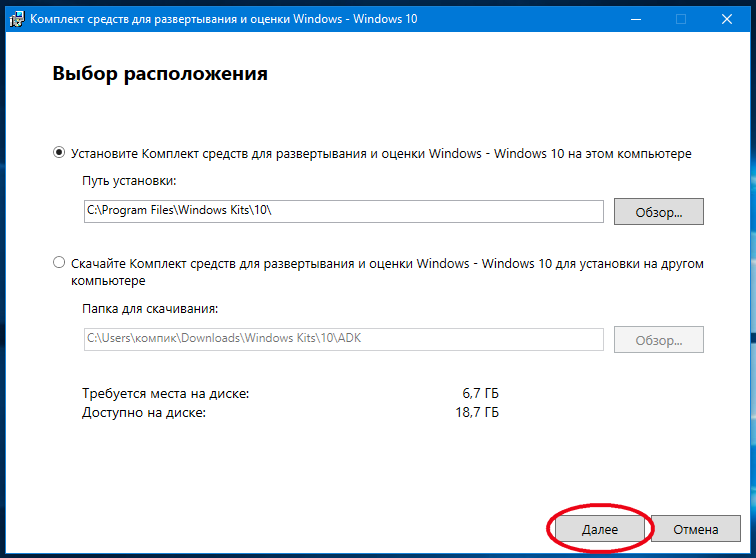Click the 18,7 ГБ available space value
Image resolution: width=756 pixels, height=558 pixels.
point(477,412)
